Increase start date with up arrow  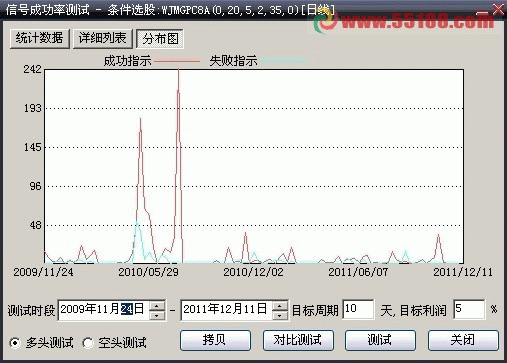tap(157, 305)
